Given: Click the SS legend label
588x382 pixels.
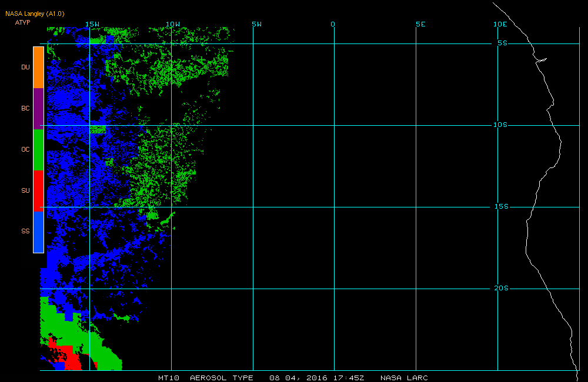Looking at the screenshot, I should click(x=25, y=232).
